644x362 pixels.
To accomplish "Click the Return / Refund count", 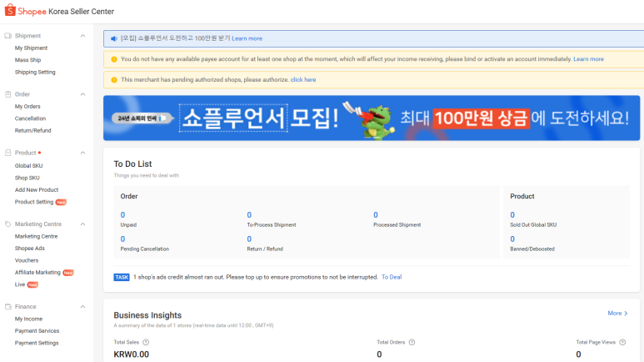I will click(x=249, y=239).
